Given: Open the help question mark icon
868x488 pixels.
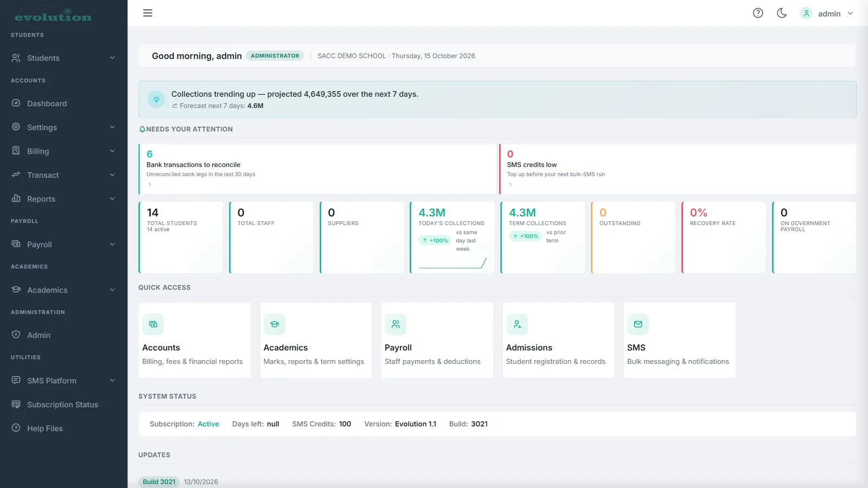Looking at the screenshot, I should (x=758, y=13).
